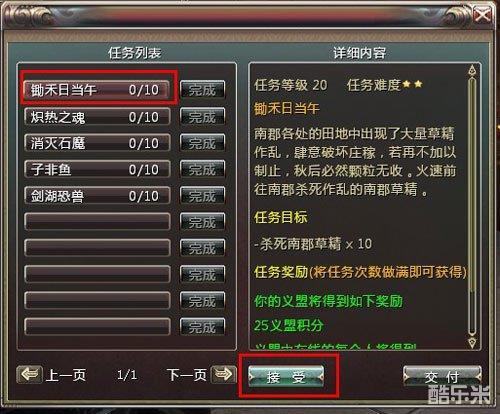
Task: Click scrollbar down arrow in details panel
Action: 472,342
